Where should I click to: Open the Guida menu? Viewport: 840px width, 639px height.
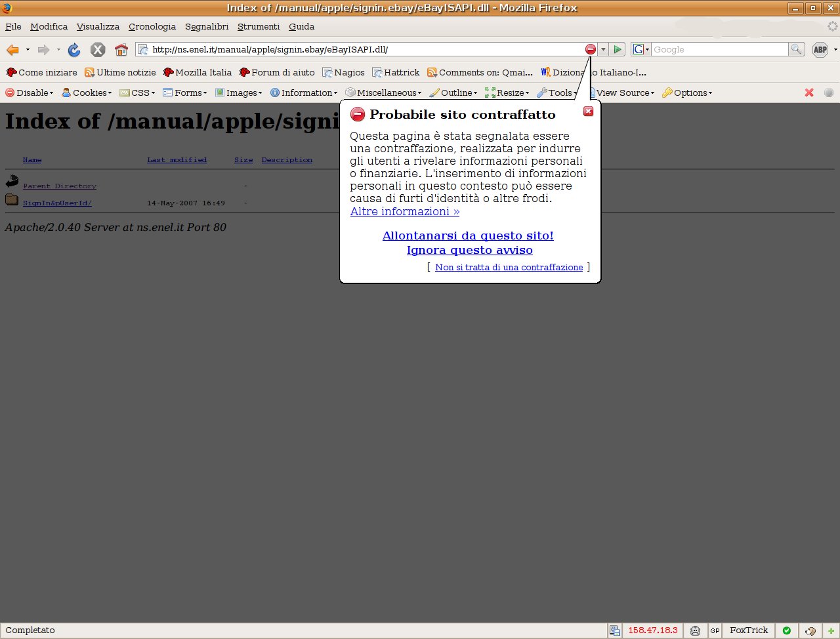302,26
